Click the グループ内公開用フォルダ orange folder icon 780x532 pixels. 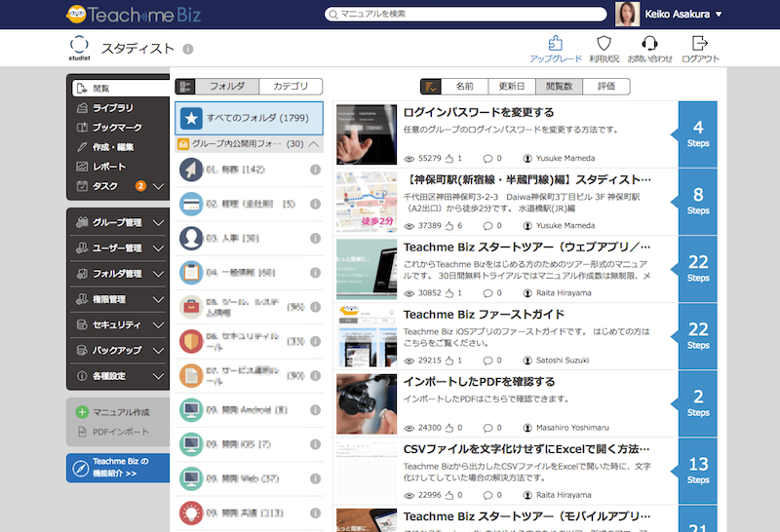(183, 144)
